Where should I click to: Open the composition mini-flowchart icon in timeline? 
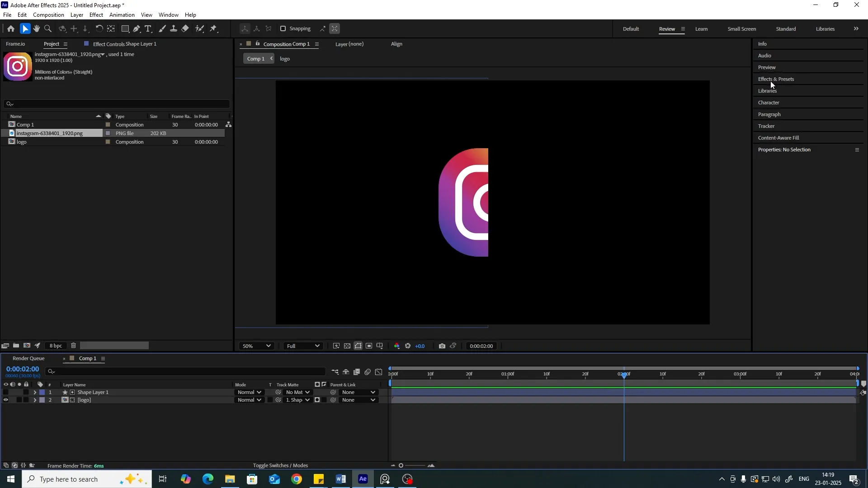(x=335, y=372)
